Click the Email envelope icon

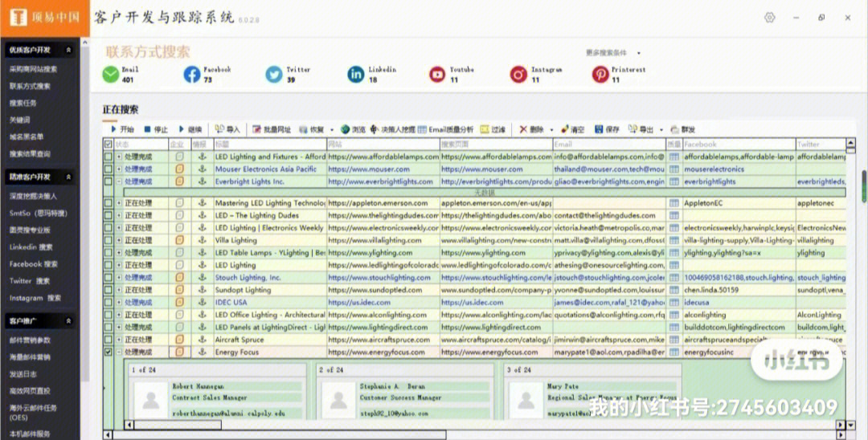[x=110, y=75]
